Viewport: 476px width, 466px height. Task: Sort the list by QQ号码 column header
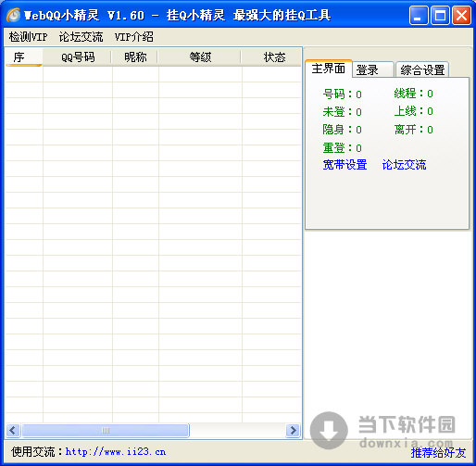click(77, 57)
